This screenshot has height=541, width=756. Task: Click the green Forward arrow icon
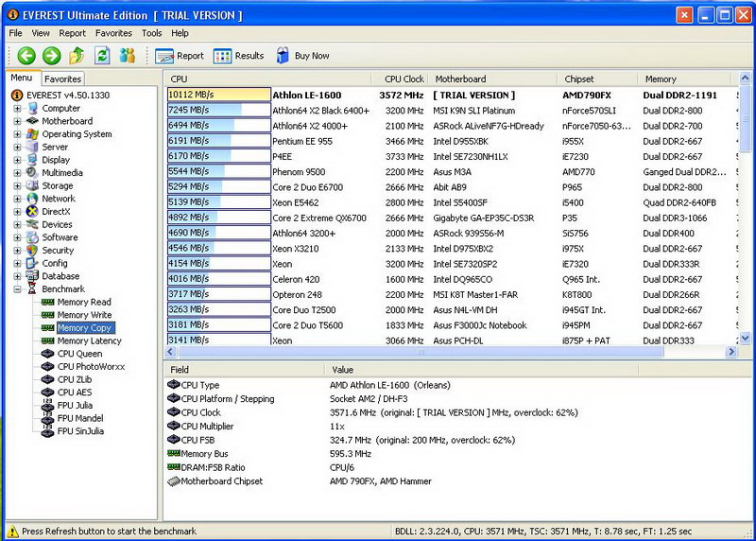click(x=51, y=56)
